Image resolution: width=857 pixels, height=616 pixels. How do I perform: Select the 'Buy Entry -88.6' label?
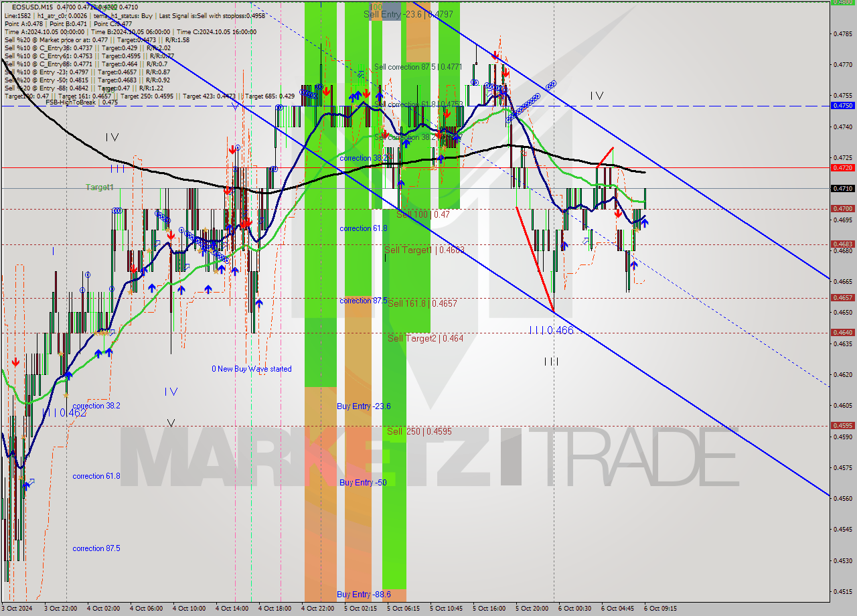364,595
